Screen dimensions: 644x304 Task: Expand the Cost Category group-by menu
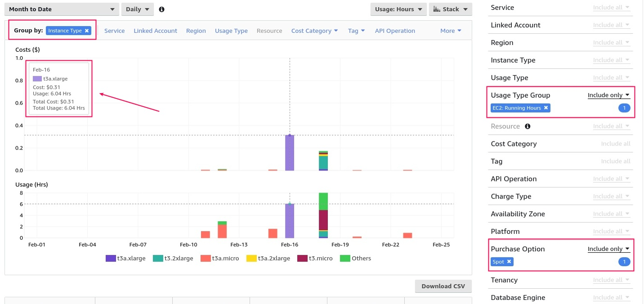click(314, 31)
